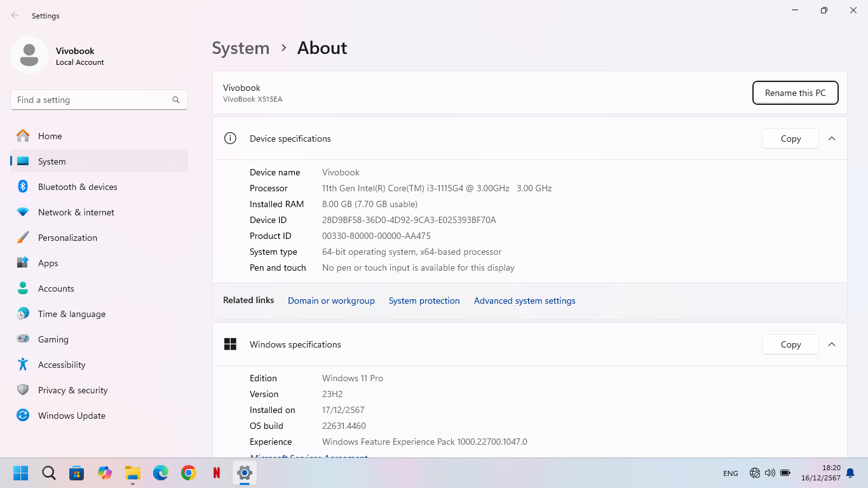868x488 pixels.
Task: Click the ENG language indicator in taskbar
Action: [731, 473]
